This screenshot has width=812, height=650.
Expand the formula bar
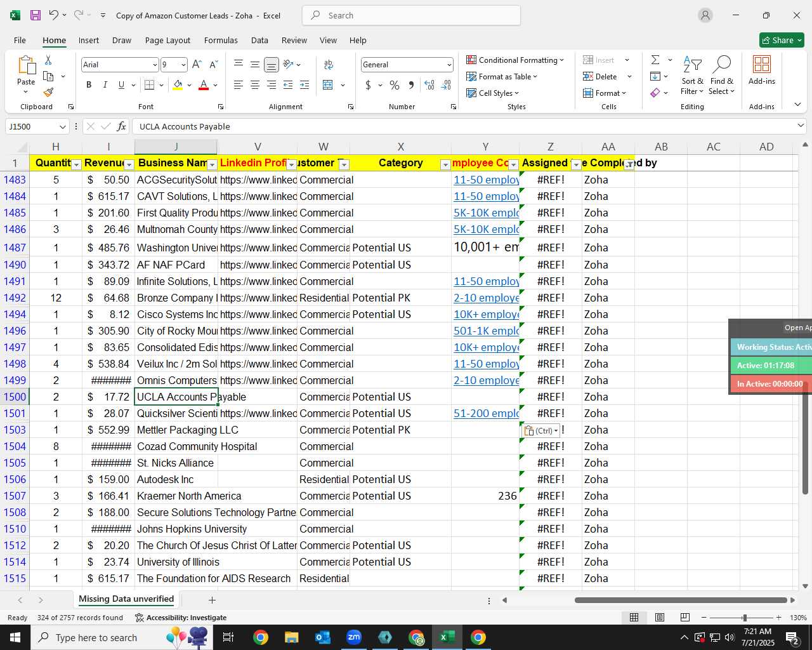(x=801, y=126)
